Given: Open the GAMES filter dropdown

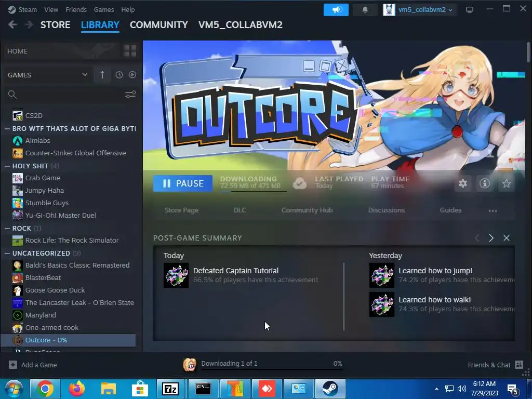Looking at the screenshot, I should [x=47, y=75].
